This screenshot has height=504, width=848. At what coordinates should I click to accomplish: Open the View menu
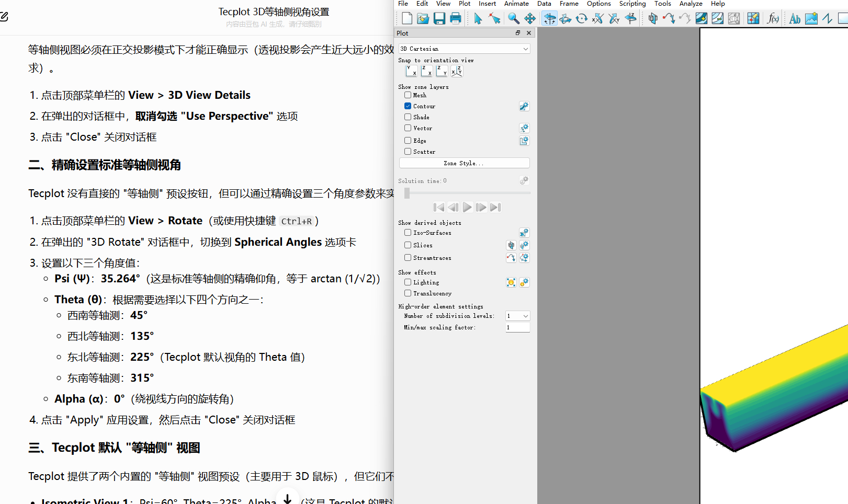tap(443, 4)
